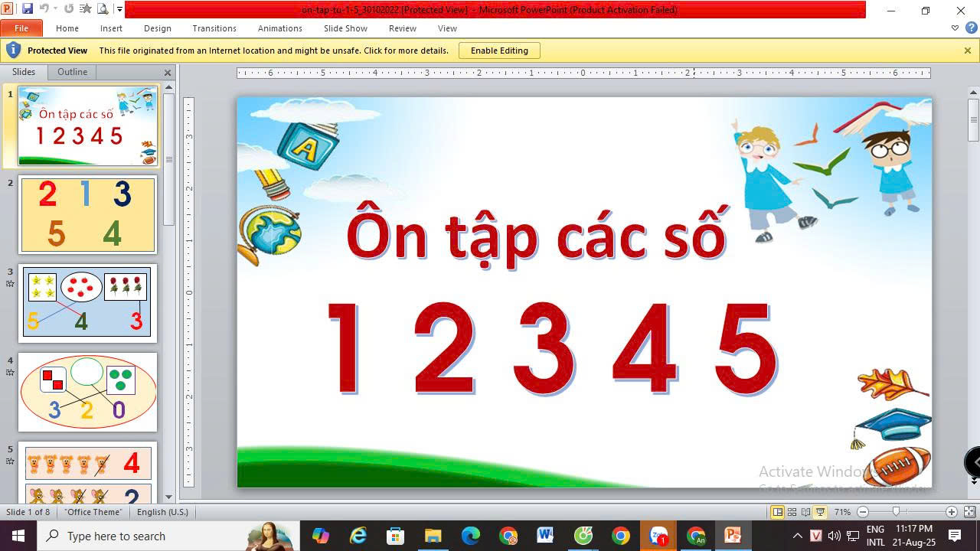Open Reading View from status bar
Screen dimensions: 980x551
tap(805, 512)
